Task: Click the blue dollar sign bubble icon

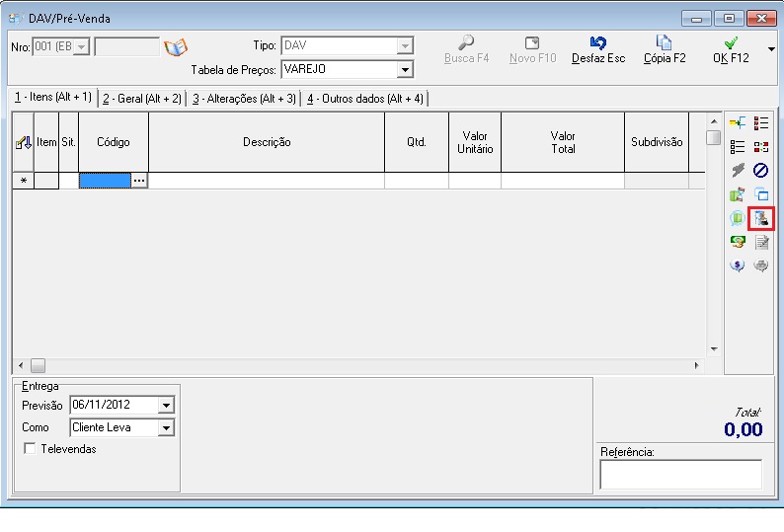Action: click(x=738, y=265)
